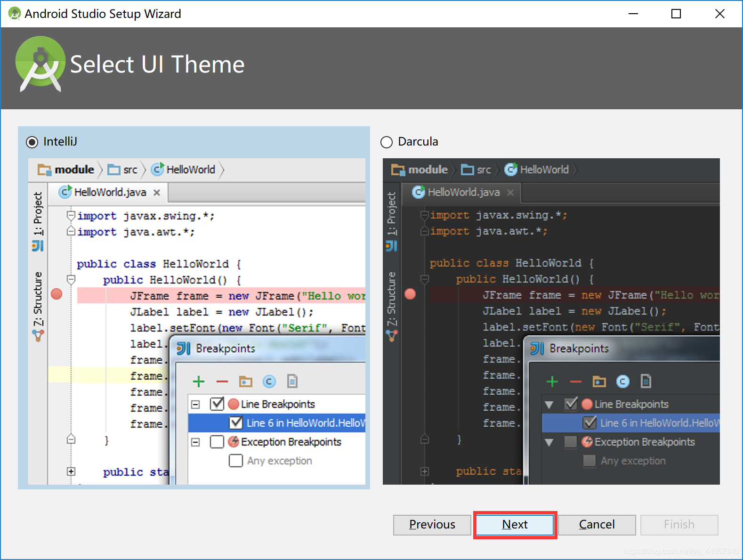Click red breakpoint dot in IntelliJ gutter

click(57, 294)
